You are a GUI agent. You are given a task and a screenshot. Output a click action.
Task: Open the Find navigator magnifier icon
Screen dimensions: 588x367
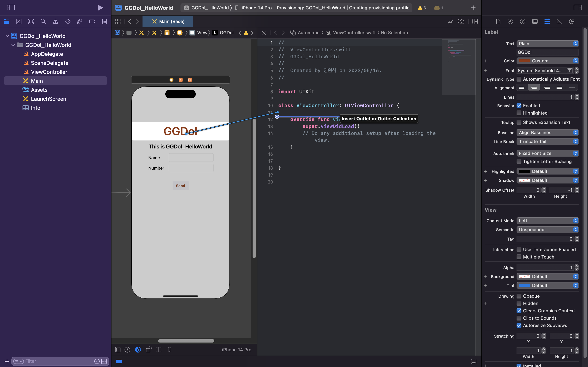click(43, 21)
